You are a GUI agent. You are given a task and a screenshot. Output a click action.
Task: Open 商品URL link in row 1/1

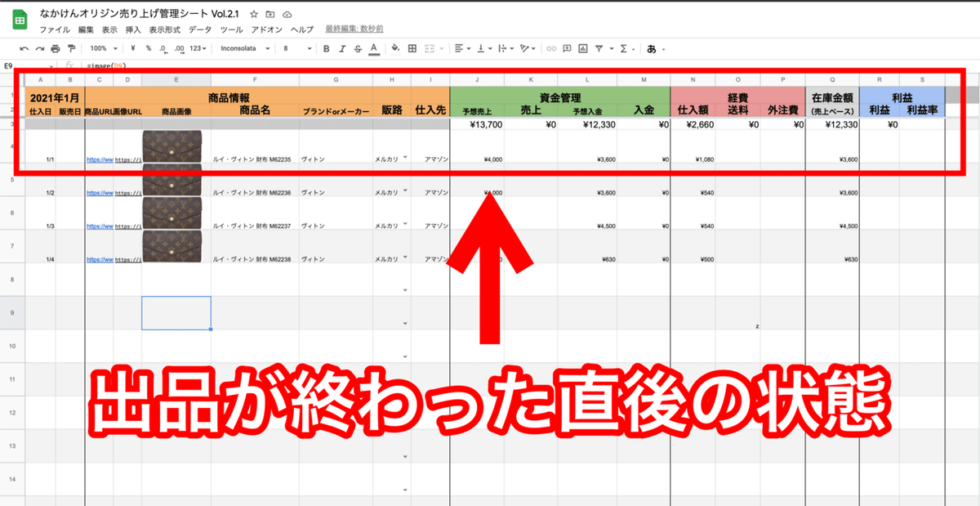click(x=99, y=159)
